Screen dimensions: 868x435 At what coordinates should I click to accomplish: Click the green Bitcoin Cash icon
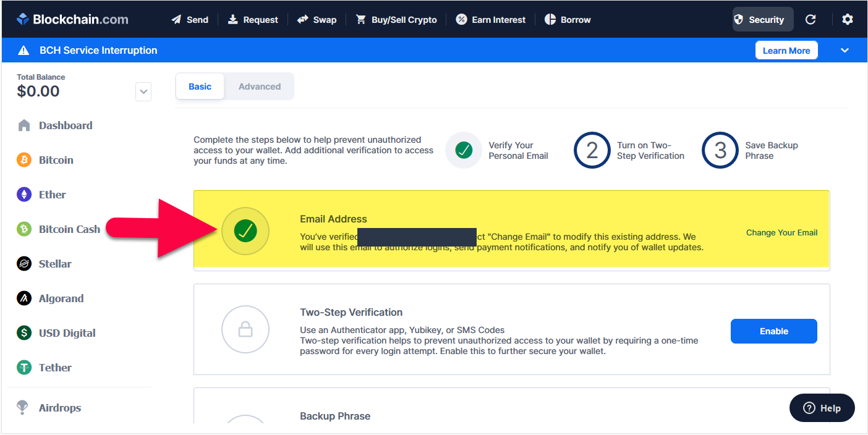pyautogui.click(x=23, y=229)
